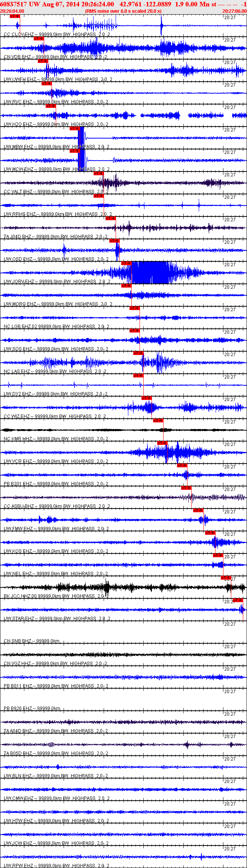This screenshot has height=868, width=247.
Task: Select the pick flag on NC LGB trace
Action: pos(135,308)
